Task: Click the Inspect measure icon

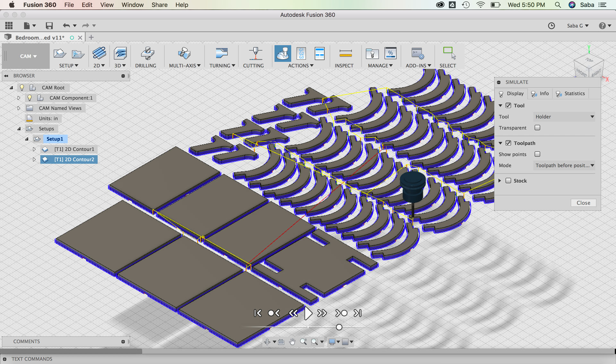Action: pos(345,54)
